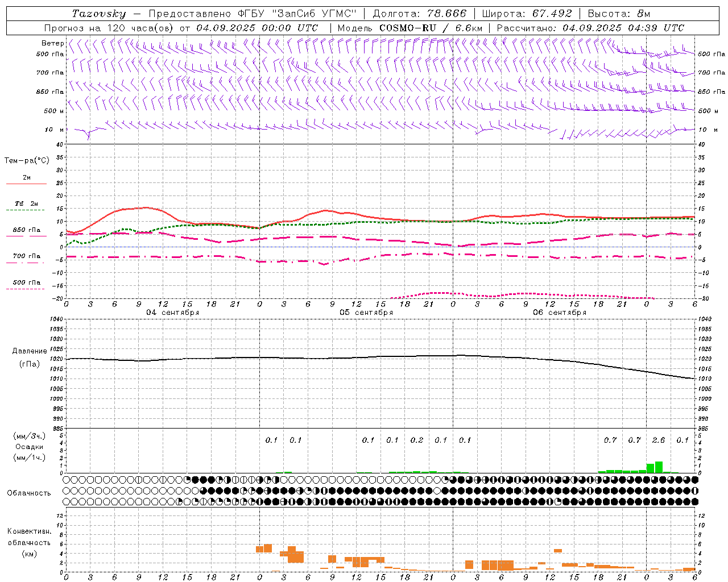Image resolution: width=728 pixels, height=582 pixels.
Task: Click the 'Модель COSMO-RU / 6.6км' label
Action: [x=410, y=28]
